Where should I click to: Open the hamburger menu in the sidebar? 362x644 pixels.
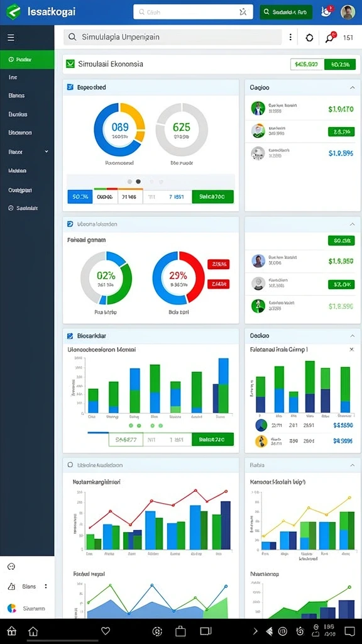point(11,38)
